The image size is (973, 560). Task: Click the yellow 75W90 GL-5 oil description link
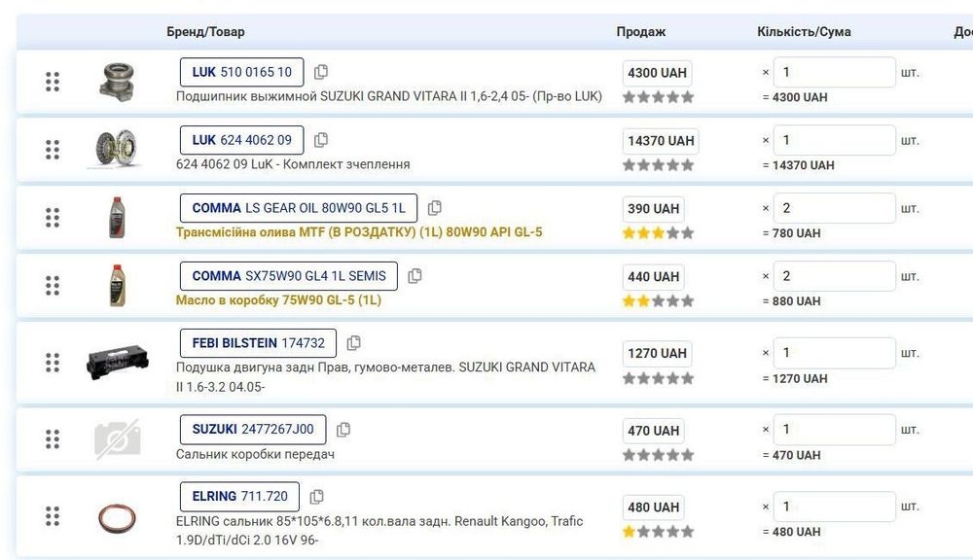point(278,300)
